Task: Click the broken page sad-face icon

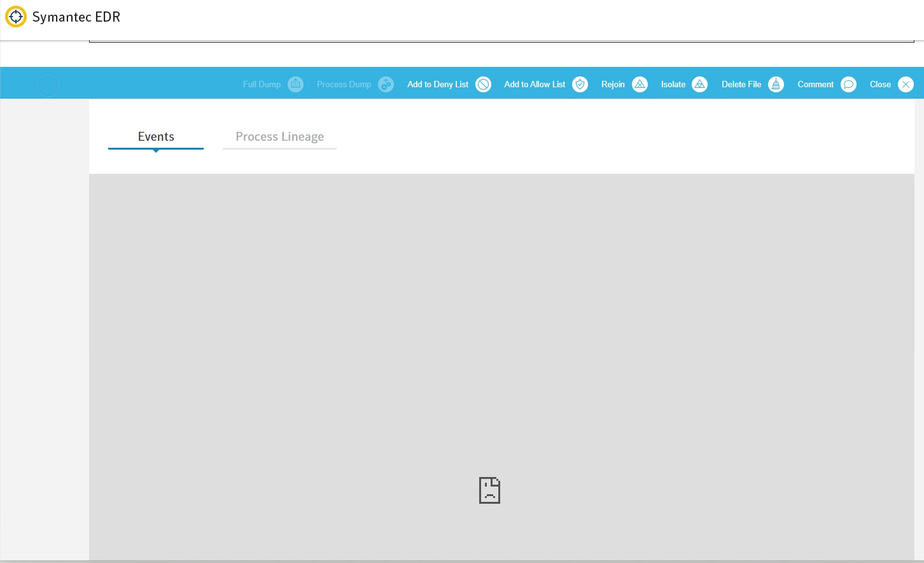Action: click(489, 490)
